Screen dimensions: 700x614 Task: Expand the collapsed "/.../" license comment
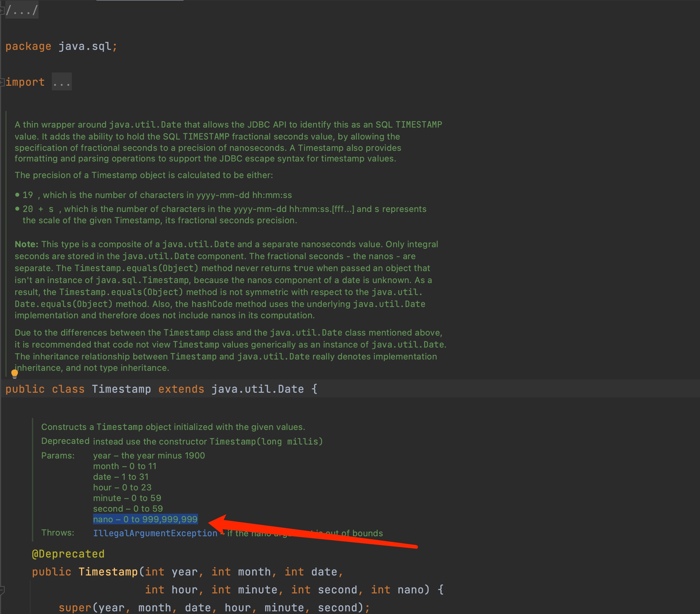[21, 10]
